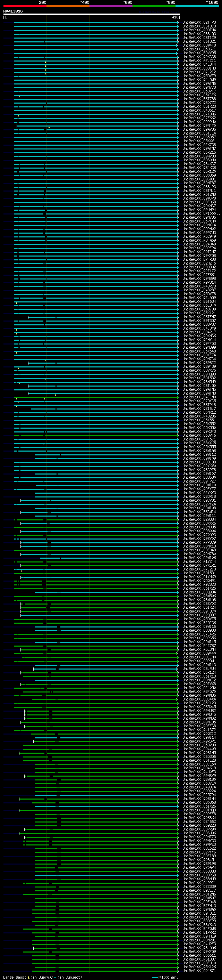Select the UniRef100_C6TI29 entry
The width and height of the screenshot is (222, 980).
click(199, 38)
